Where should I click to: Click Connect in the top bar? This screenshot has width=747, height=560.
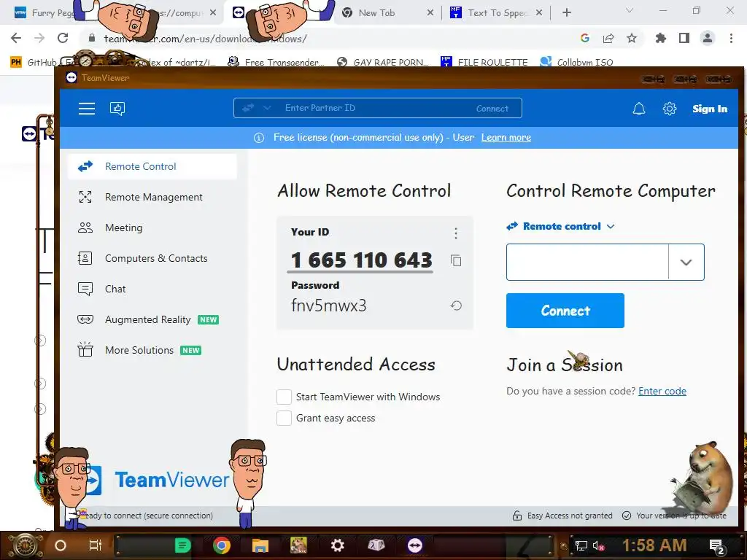(492, 109)
